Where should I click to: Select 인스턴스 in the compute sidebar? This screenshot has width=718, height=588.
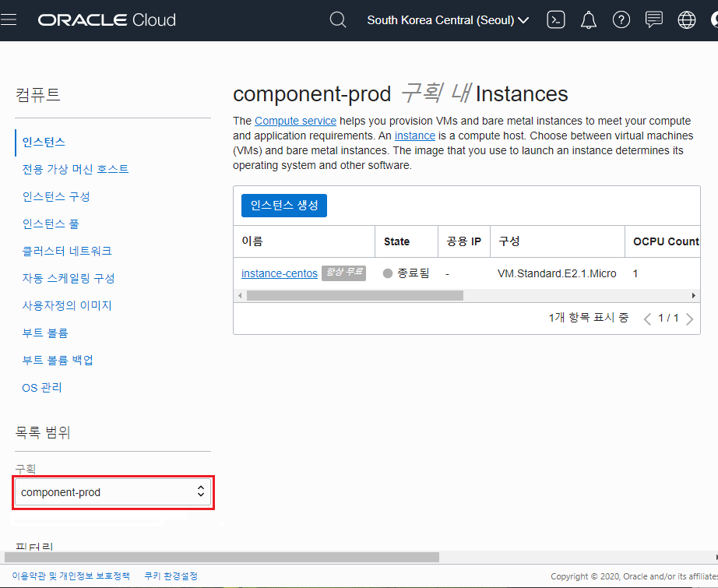click(44, 142)
